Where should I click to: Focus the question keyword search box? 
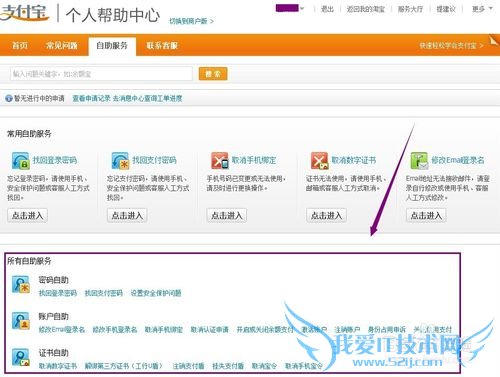pyautogui.click(x=101, y=74)
